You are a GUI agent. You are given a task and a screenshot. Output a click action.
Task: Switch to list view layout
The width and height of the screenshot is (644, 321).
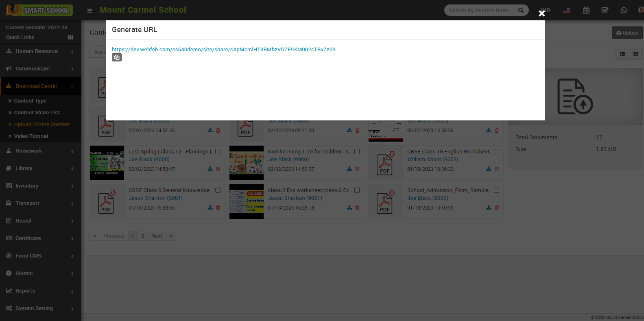click(622, 54)
